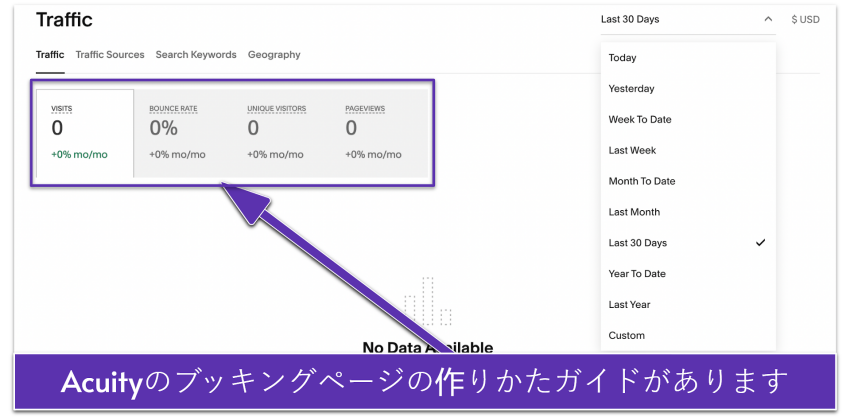Choose Month To Date option

coord(688,182)
